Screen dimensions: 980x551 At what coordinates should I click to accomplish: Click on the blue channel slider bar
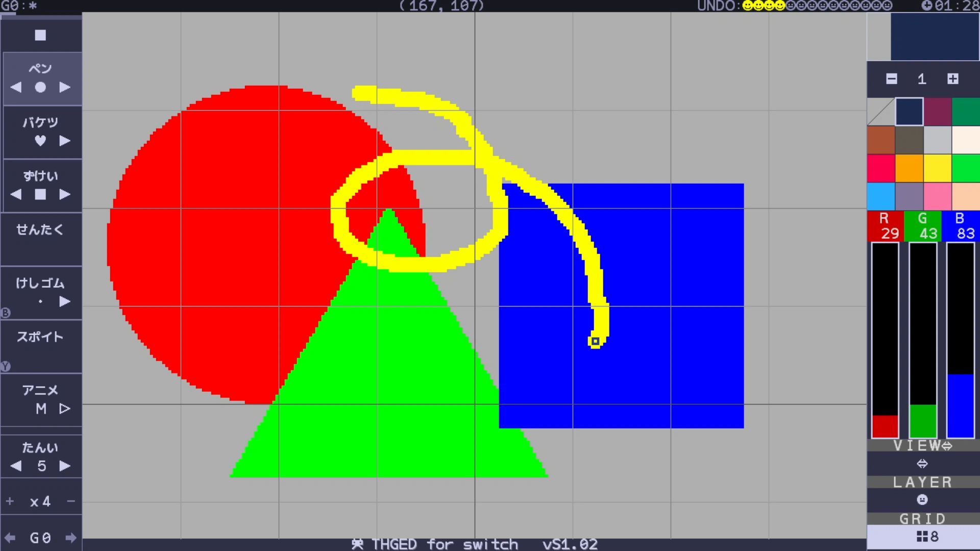tap(961, 340)
